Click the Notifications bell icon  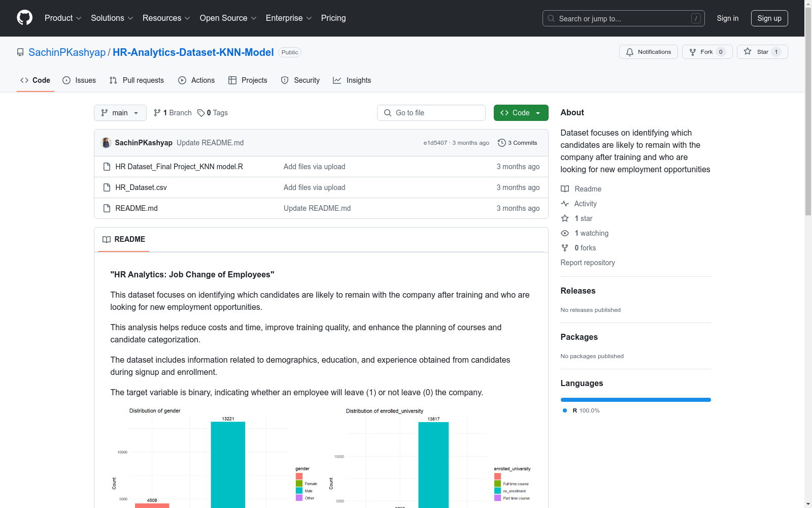coord(630,52)
